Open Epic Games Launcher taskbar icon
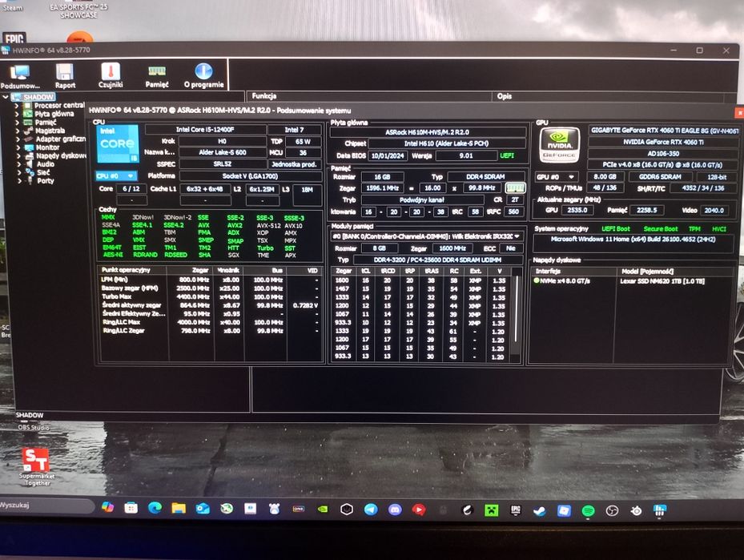This screenshot has height=560, width=744. 515,510
